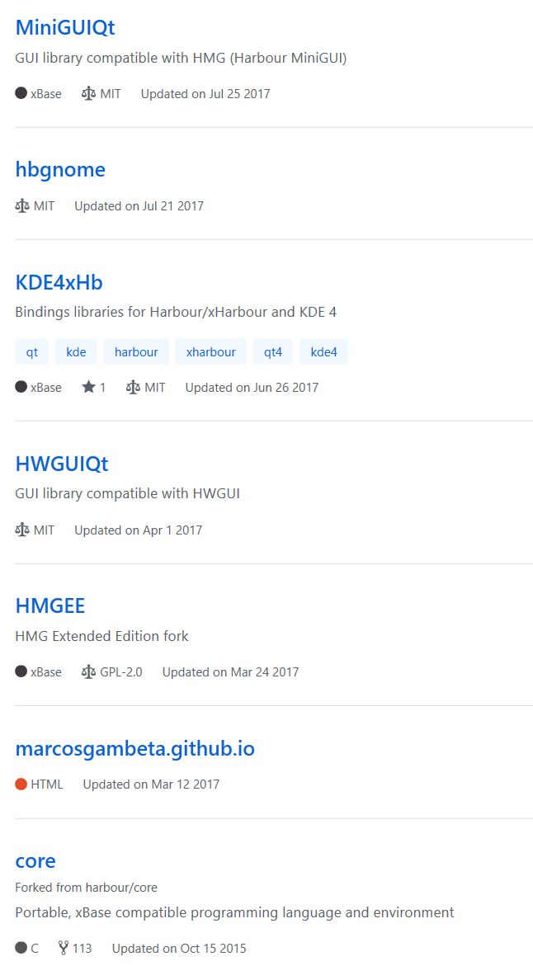Image resolution: width=533 pixels, height=980 pixels.
Task: Open the HMGEE repository link
Action: tap(50, 605)
